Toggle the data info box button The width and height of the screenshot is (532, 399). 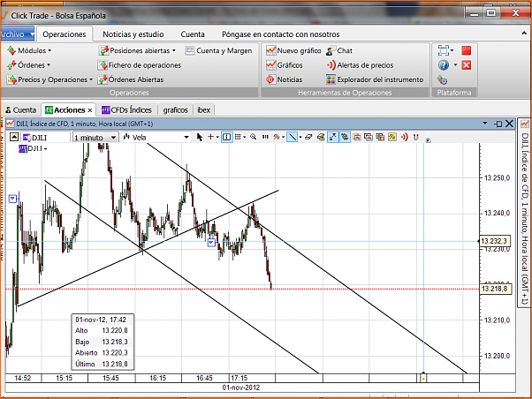point(226,137)
